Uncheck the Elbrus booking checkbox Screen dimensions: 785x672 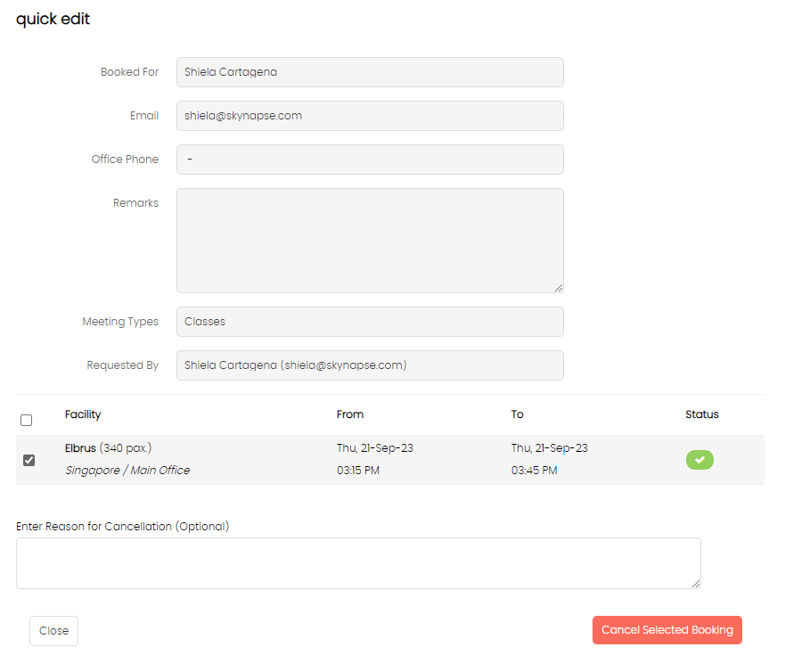(29, 460)
